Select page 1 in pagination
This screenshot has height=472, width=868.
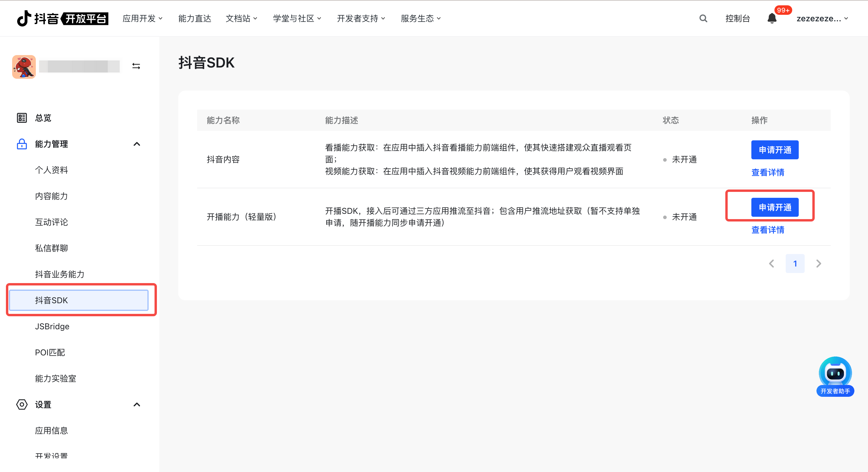[x=795, y=263]
